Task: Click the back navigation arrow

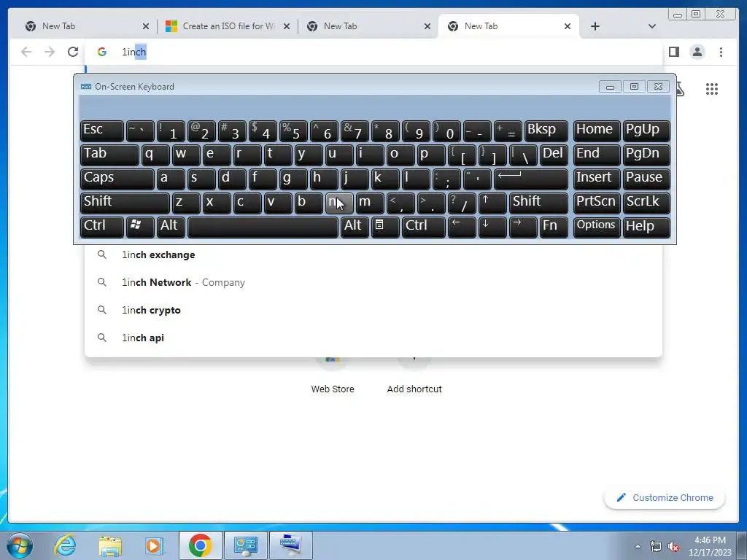Action: tap(26, 52)
